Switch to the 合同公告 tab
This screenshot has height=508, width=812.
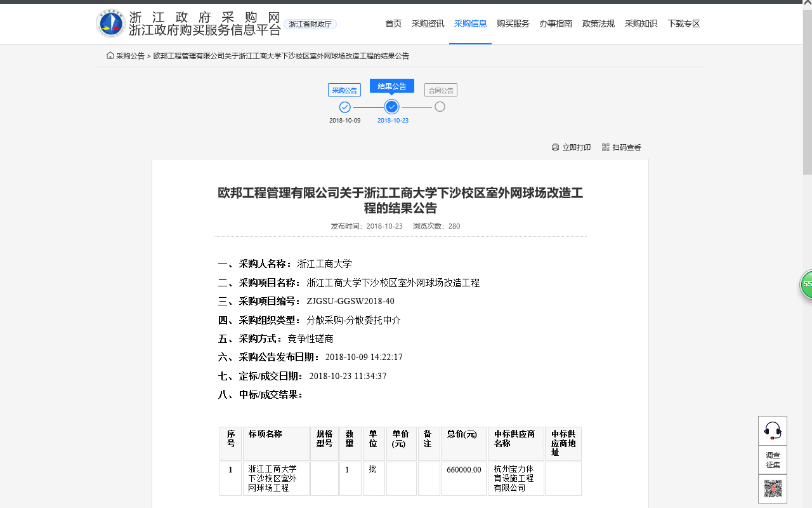point(440,90)
